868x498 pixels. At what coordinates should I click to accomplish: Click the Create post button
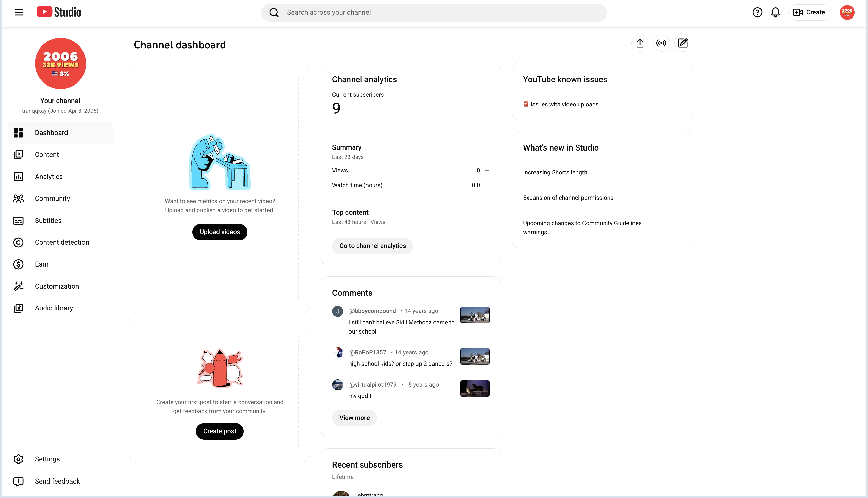220,431
